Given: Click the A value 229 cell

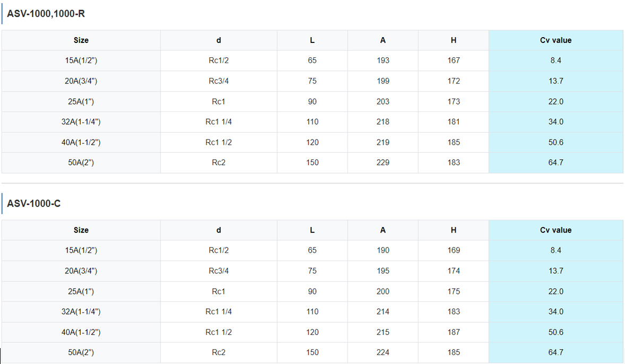Looking at the screenshot, I should [x=383, y=162].
